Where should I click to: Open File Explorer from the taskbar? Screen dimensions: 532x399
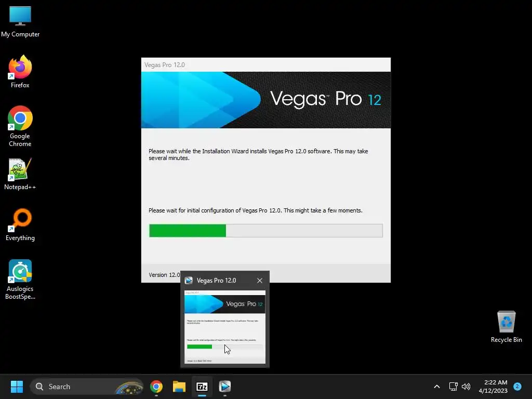click(179, 387)
